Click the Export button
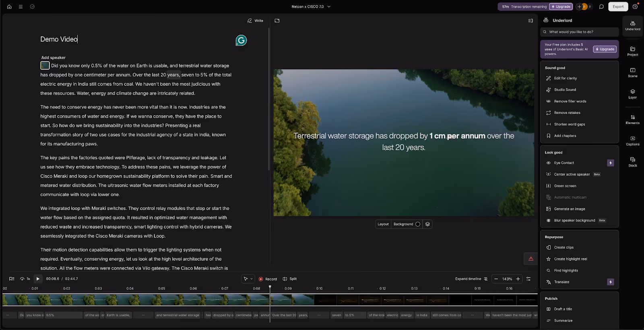Image resolution: width=644 pixels, height=330 pixels. click(x=618, y=6)
